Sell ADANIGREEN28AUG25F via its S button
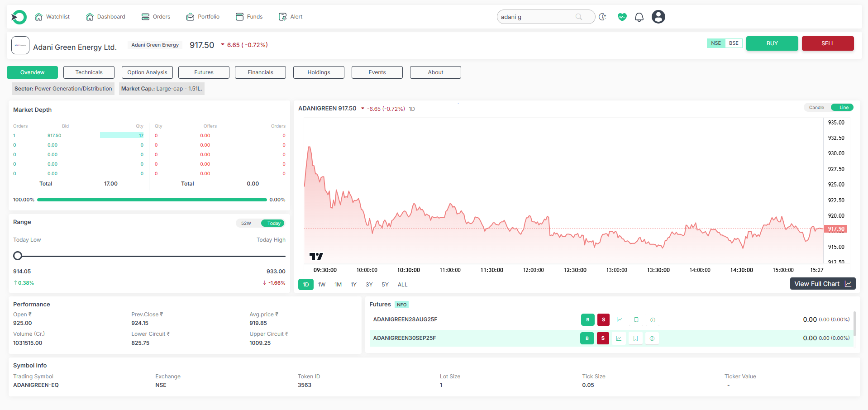The image size is (868, 410). [603, 320]
